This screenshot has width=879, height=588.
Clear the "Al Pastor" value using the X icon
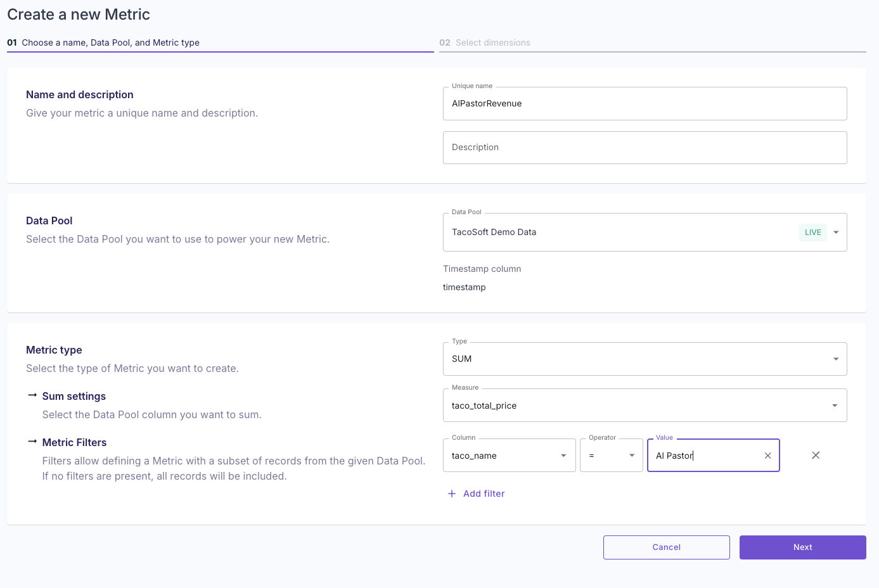[767, 455]
